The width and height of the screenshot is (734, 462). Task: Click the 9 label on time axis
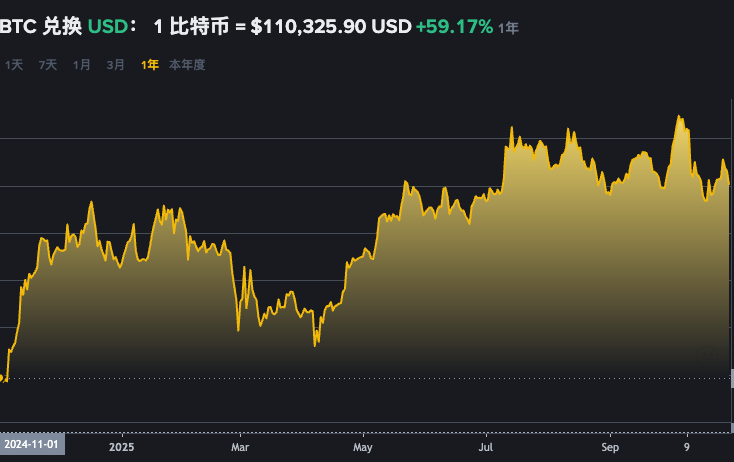click(x=687, y=447)
